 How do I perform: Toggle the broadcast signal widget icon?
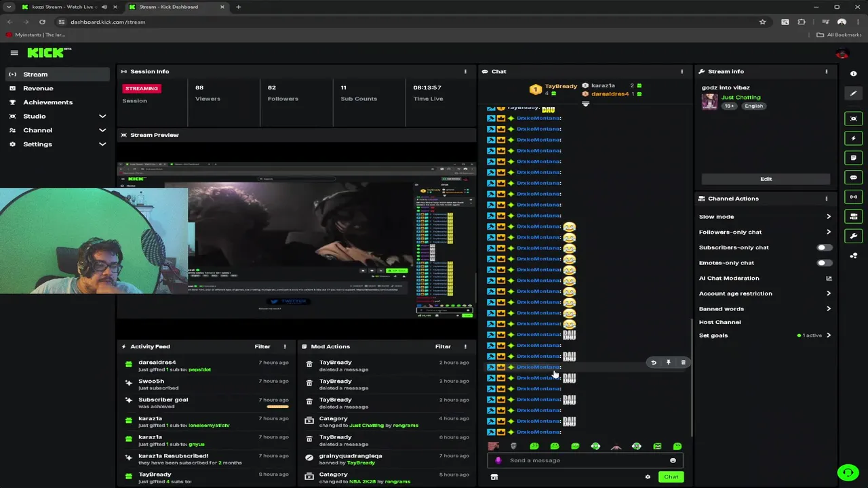tap(854, 197)
